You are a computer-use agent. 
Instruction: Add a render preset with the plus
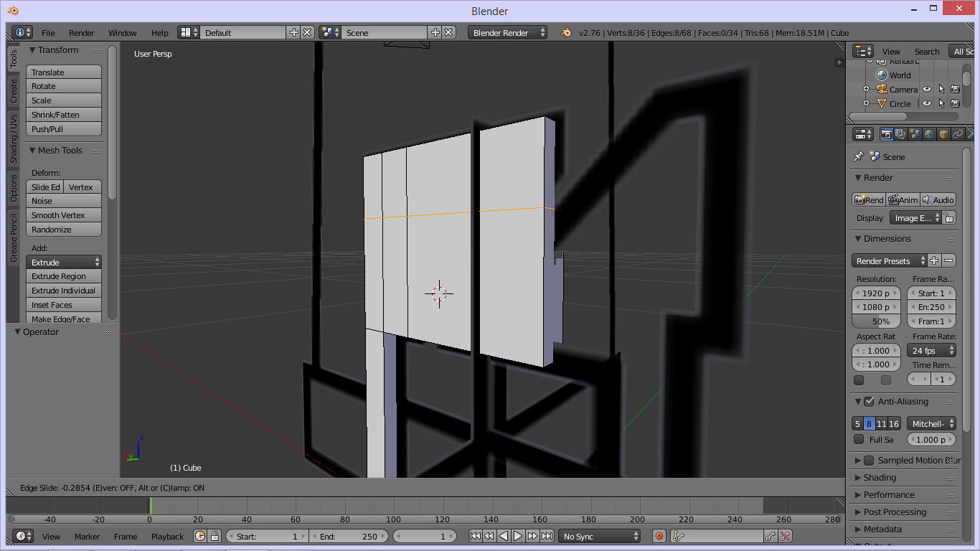pos(934,260)
